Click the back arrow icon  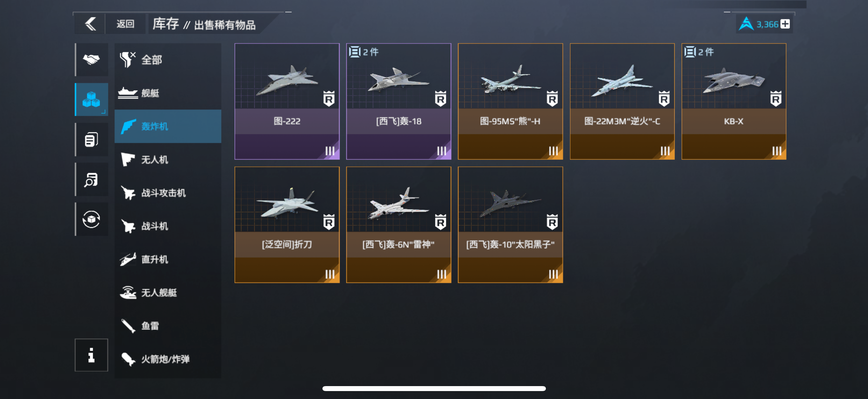(x=90, y=24)
